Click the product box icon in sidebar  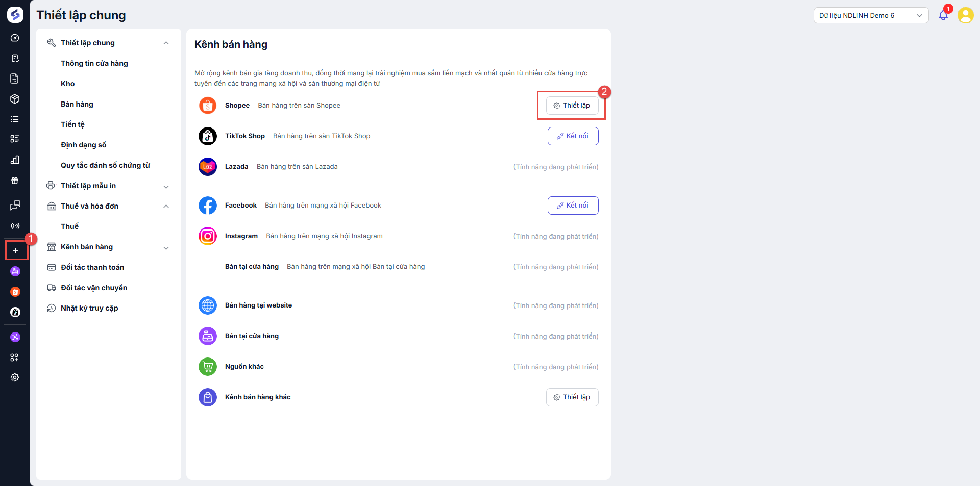click(x=15, y=99)
